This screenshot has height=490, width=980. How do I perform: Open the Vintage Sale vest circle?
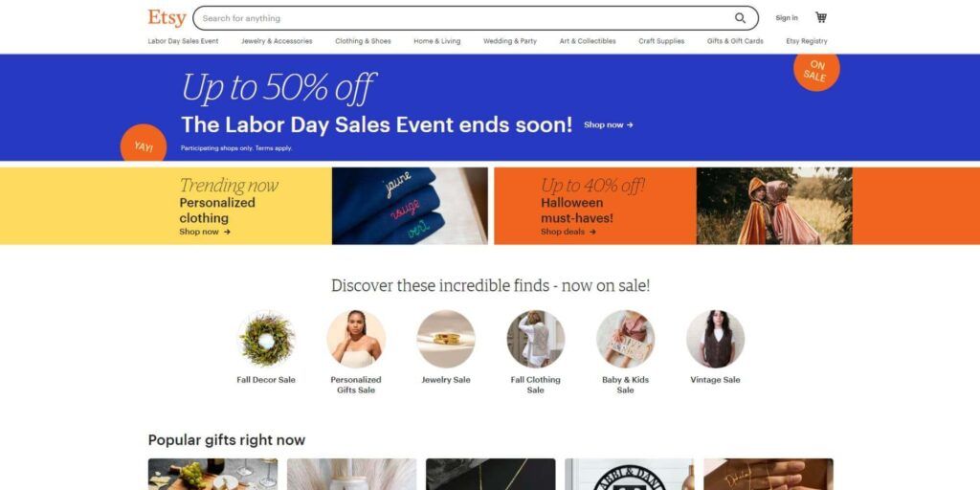pyautogui.click(x=715, y=340)
